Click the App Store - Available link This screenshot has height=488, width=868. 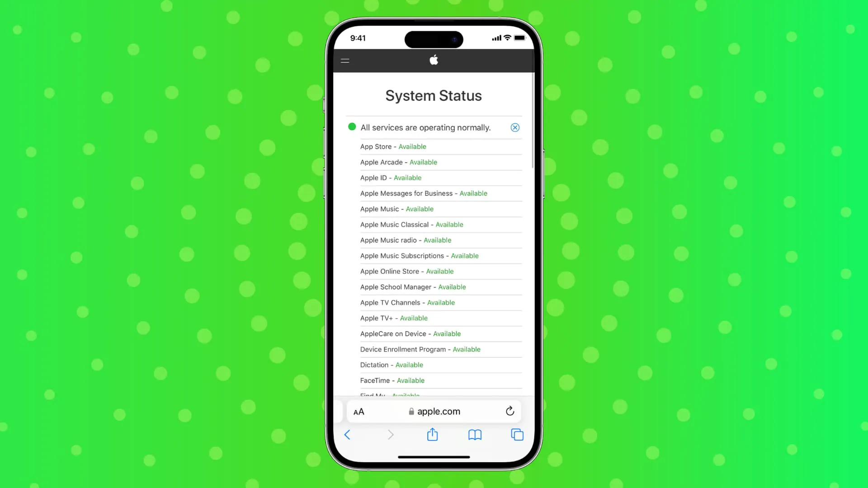click(x=393, y=146)
